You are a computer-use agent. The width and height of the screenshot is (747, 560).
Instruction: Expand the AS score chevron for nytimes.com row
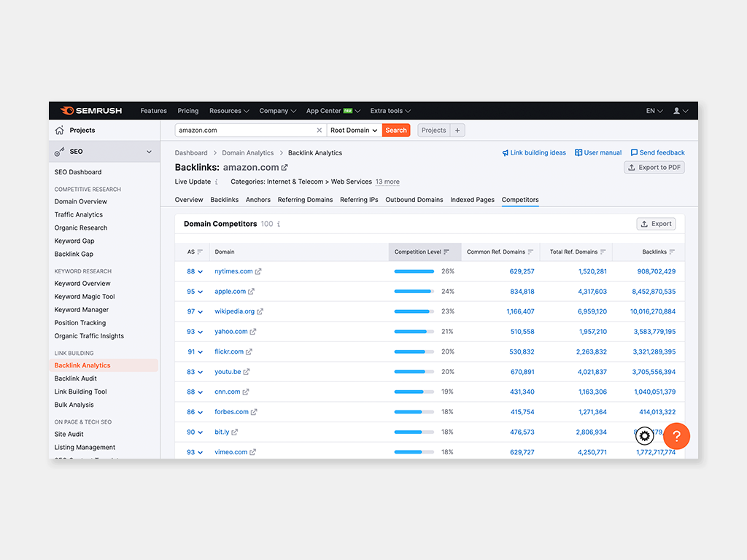(200, 271)
